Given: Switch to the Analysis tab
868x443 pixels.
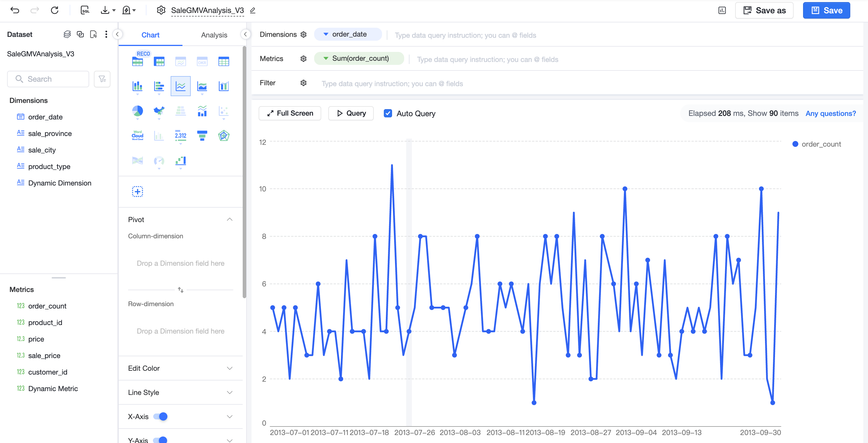Looking at the screenshot, I should [x=214, y=35].
